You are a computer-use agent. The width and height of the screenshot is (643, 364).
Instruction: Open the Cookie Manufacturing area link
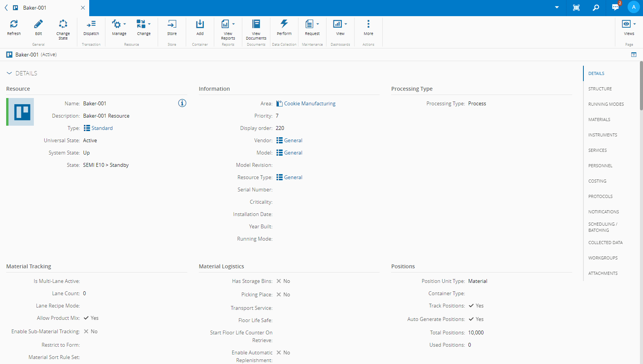pos(310,103)
